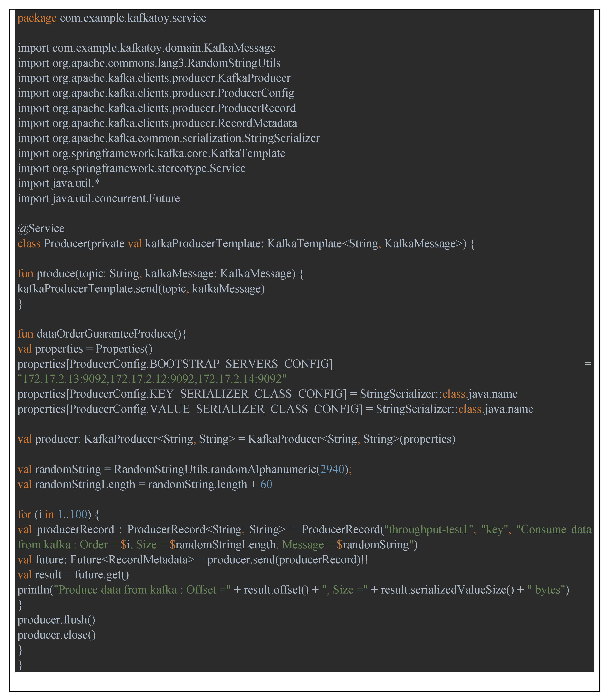This screenshot has width=606, height=700.
Task: Select the Producer class name
Action: (x=64, y=244)
